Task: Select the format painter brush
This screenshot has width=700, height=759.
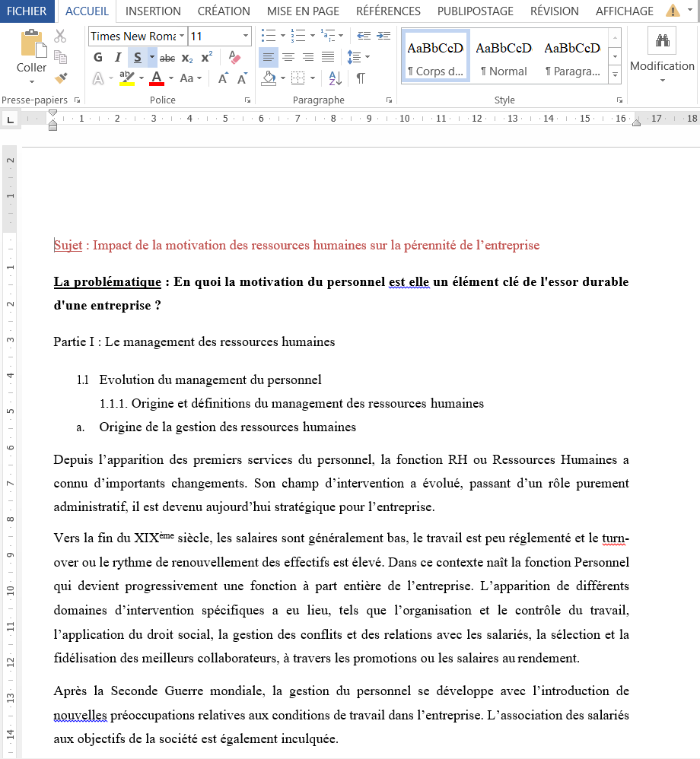Action: pos(61,78)
